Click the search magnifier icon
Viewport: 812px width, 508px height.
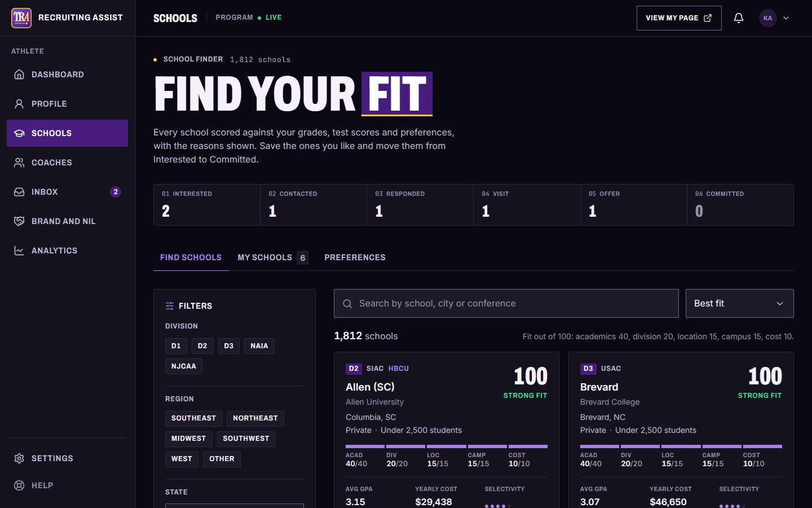347,304
